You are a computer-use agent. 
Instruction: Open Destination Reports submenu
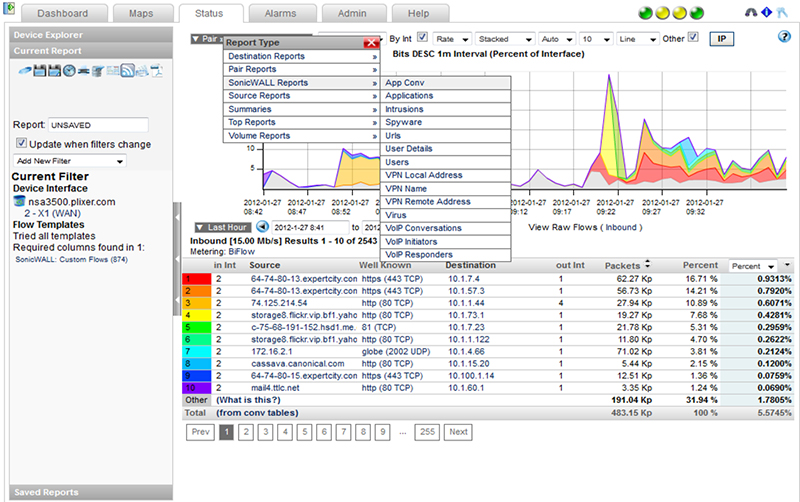(x=302, y=56)
